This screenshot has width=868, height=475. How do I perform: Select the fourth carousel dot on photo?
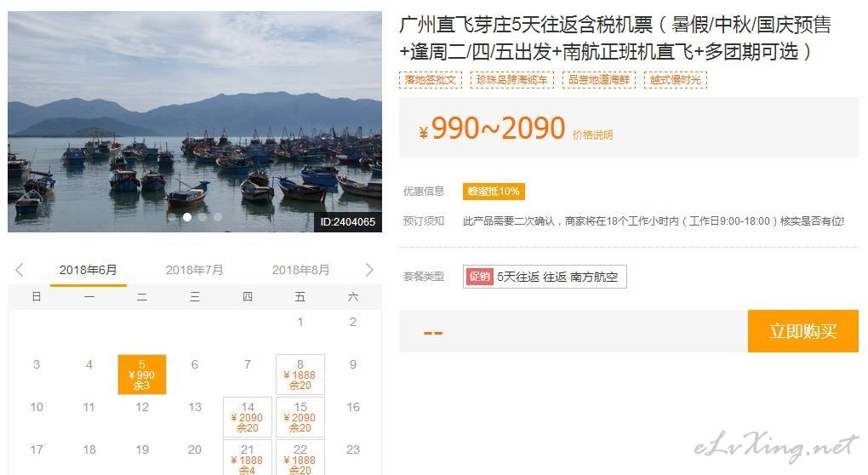(218, 217)
